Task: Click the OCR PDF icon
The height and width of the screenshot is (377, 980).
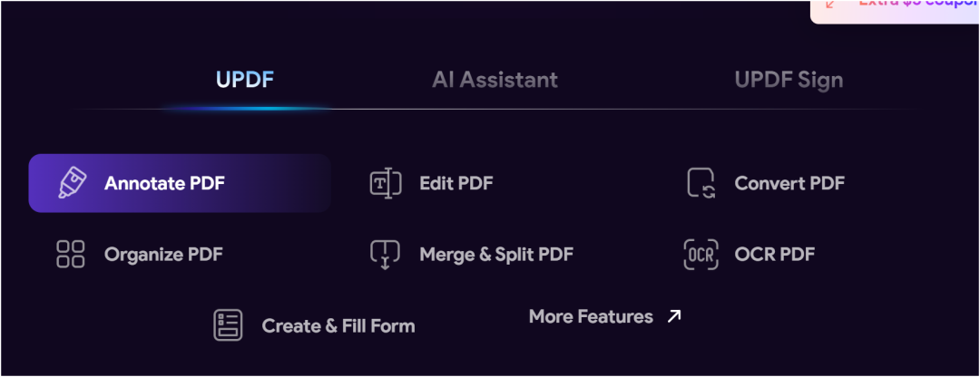Action: click(701, 255)
